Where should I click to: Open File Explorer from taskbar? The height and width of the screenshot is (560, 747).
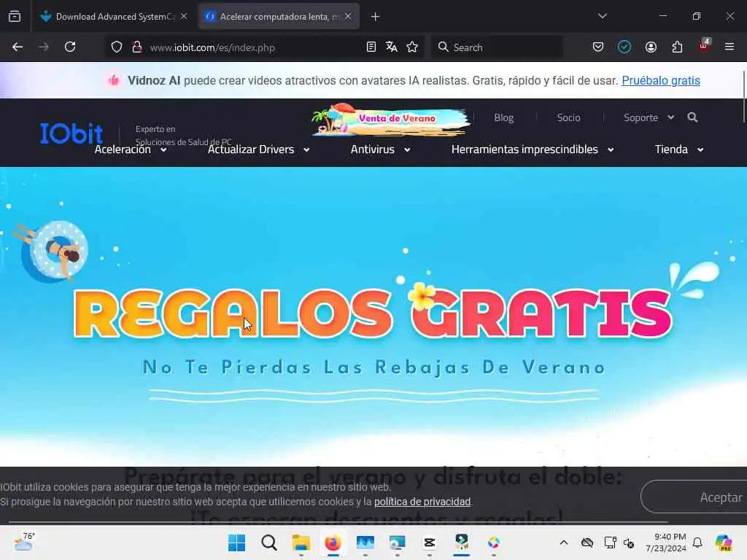pyautogui.click(x=301, y=542)
